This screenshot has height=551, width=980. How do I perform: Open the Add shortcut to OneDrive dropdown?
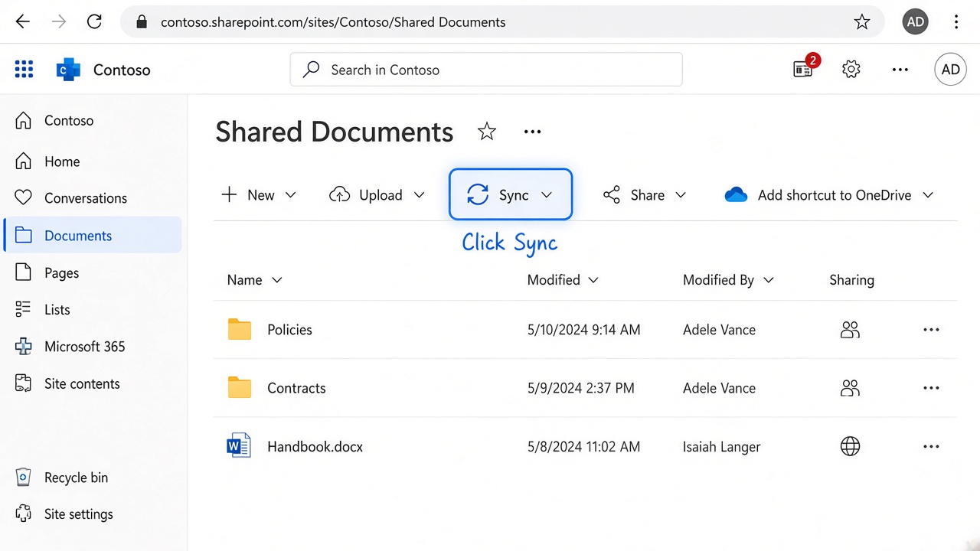coord(829,195)
